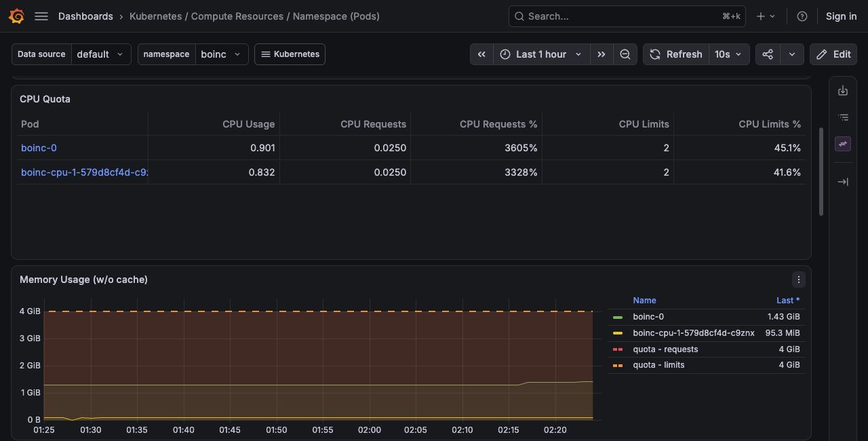Open the 10s refresh interval dropdown
The image size is (868, 441).
point(729,54)
